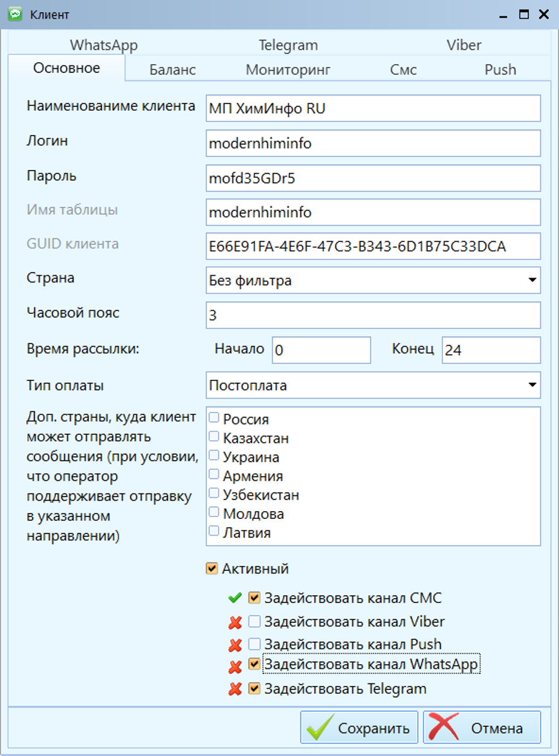Check the Узбекистан country checkbox
The height and width of the screenshot is (756, 559).
(x=213, y=493)
